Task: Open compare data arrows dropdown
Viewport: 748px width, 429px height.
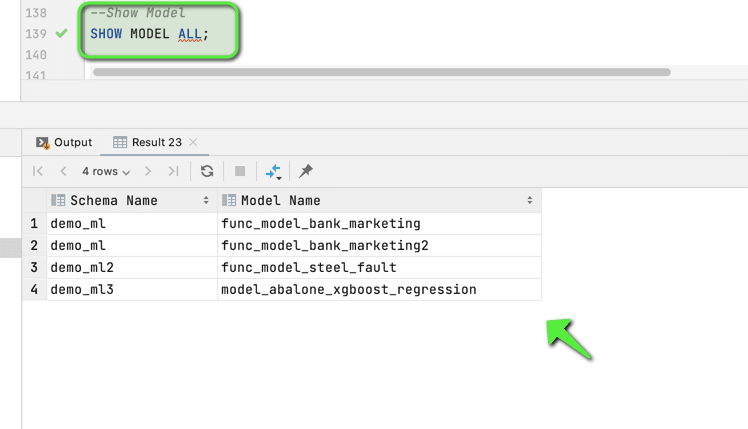Action: [273, 172]
